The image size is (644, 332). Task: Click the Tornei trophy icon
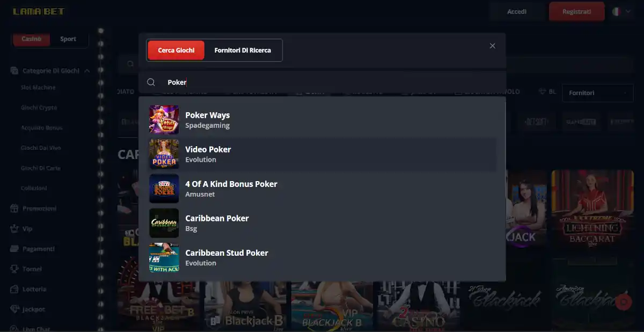[14, 269]
